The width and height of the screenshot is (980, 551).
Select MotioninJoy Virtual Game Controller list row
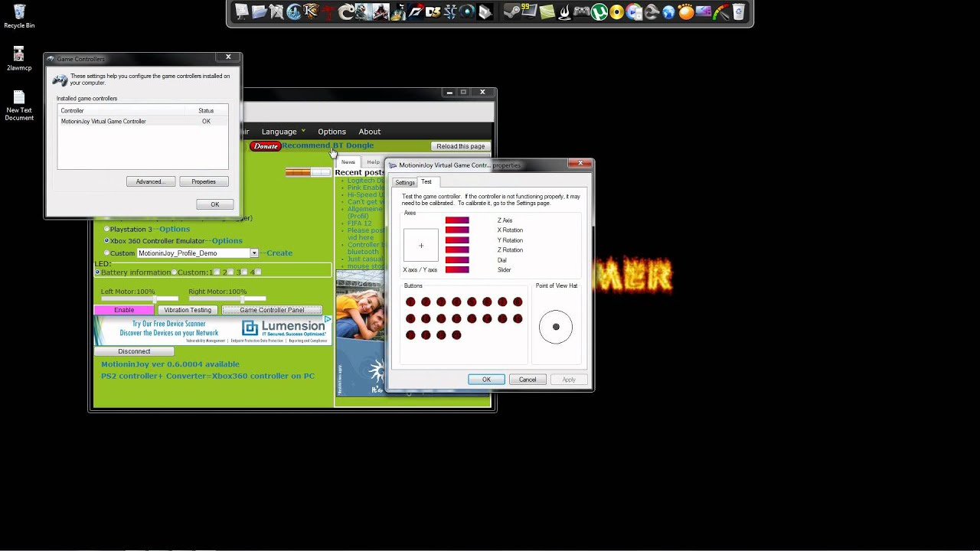click(142, 122)
